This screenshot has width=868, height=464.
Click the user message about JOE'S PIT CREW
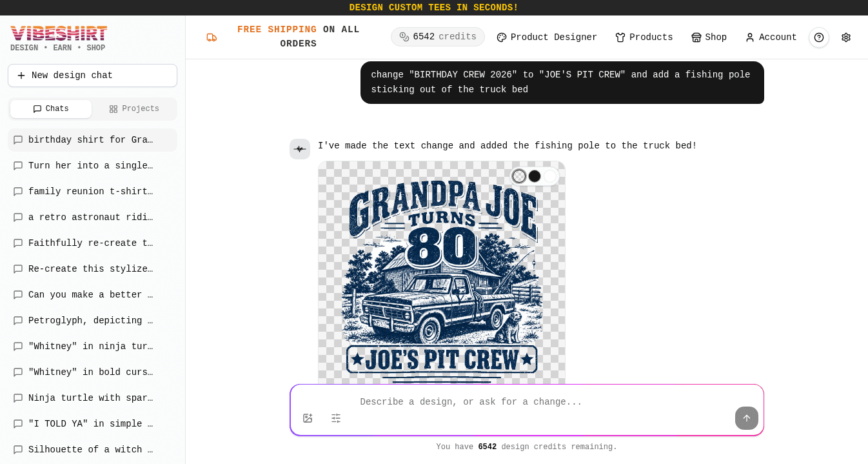pos(562,83)
